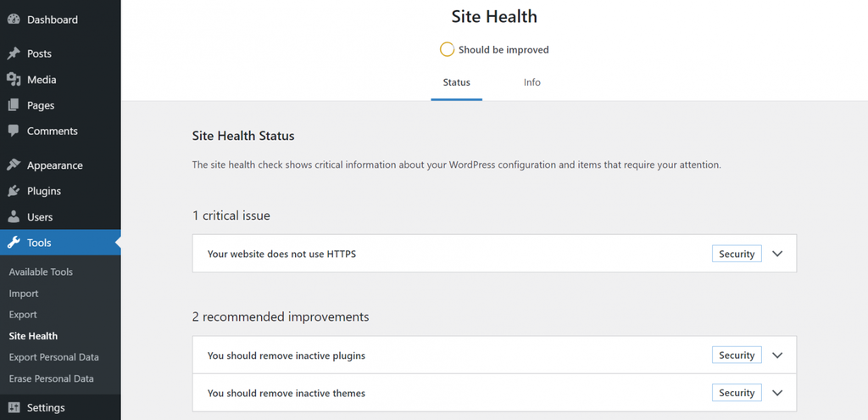The width and height of the screenshot is (868, 420).
Task: Open the Media library icon
Action: click(x=14, y=80)
